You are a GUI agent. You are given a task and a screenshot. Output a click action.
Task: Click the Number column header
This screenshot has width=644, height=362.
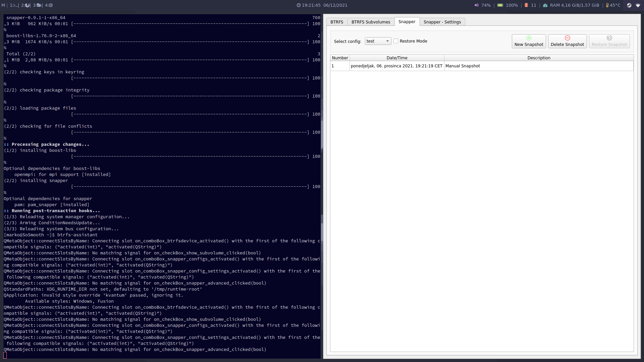point(340,58)
